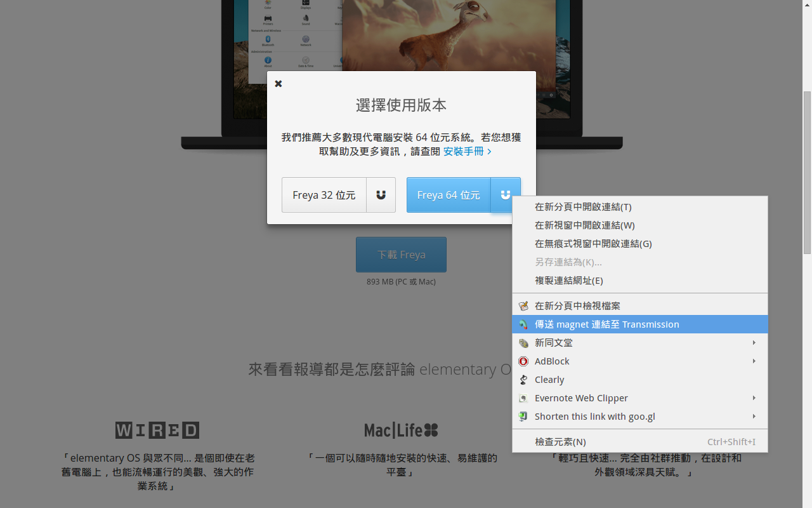Image resolution: width=812 pixels, height=508 pixels.
Task: Click the Evernote Web Clipper icon
Action: click(x=523, y=398)
